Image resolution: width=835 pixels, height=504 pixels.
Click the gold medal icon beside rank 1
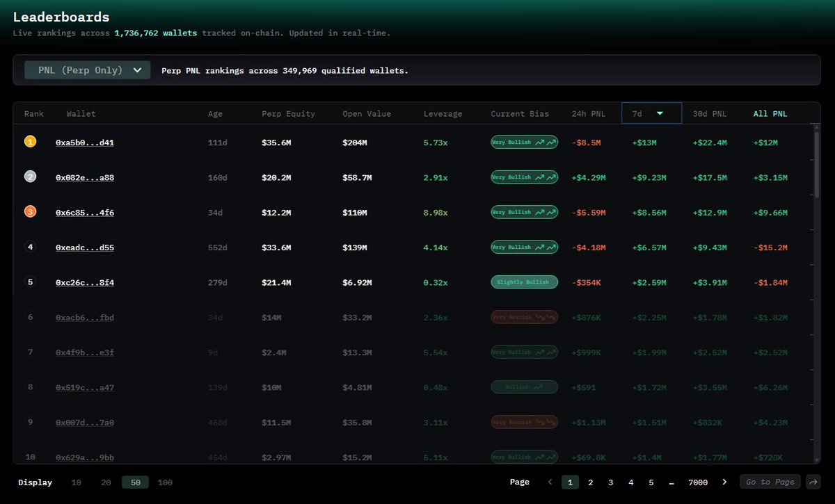pyautogui.click(x=30, y=141)
